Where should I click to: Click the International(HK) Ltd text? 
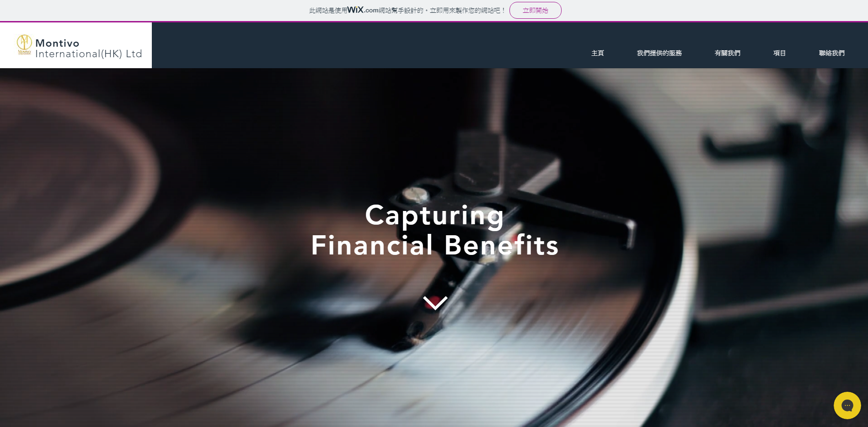89,54
